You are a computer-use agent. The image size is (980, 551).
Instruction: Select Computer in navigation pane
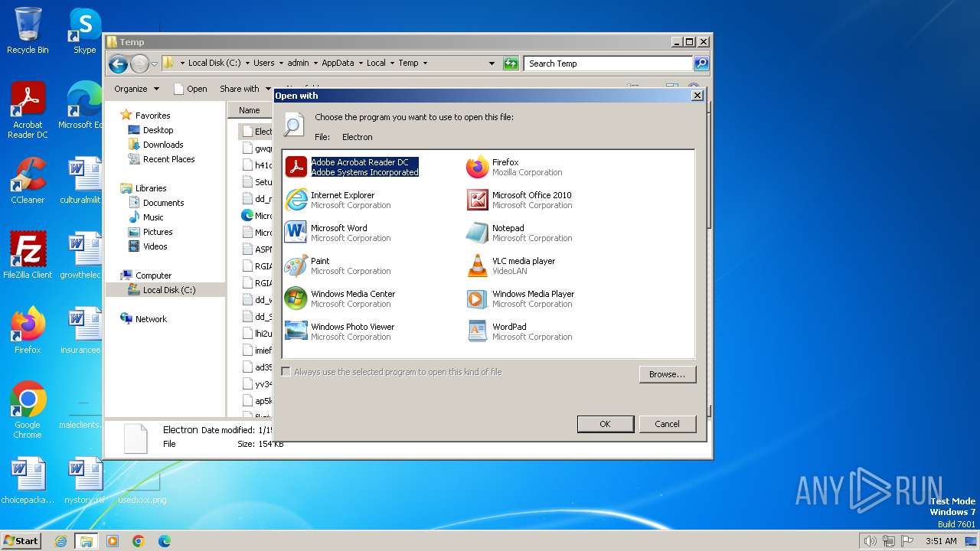153,275
